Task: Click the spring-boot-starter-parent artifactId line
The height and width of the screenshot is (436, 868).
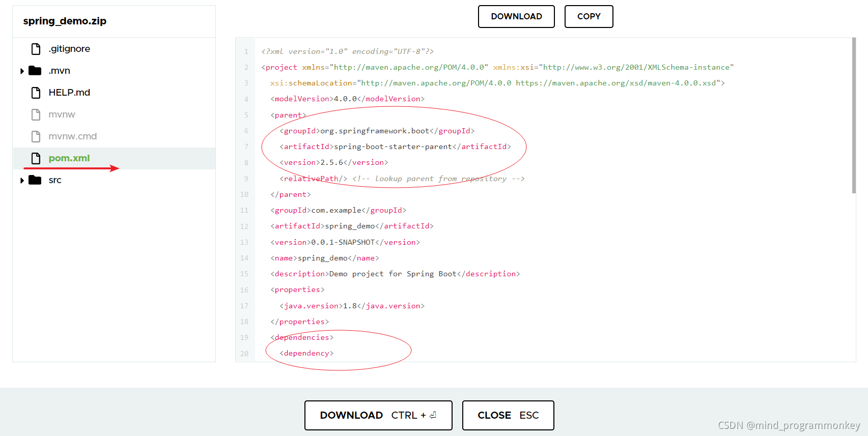Action: tap(395, 147)
